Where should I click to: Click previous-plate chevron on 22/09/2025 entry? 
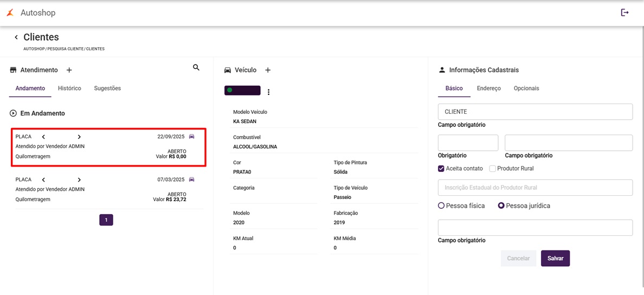tap(43, 137)
